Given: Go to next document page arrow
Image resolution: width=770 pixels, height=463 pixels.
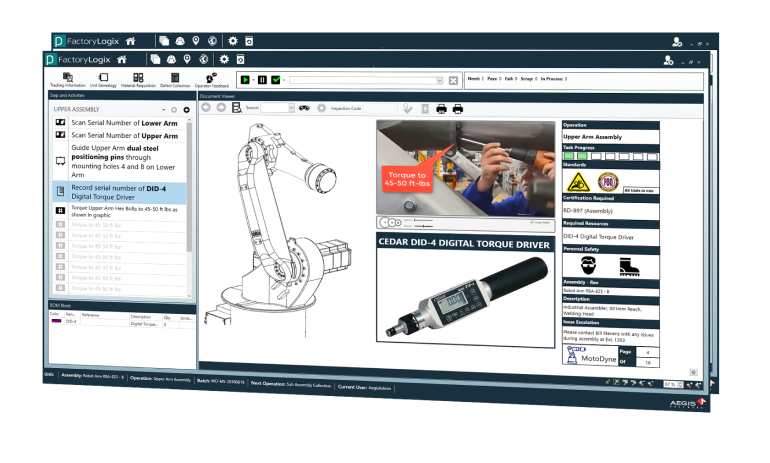Looking at the screenshot, I should 221,107.
